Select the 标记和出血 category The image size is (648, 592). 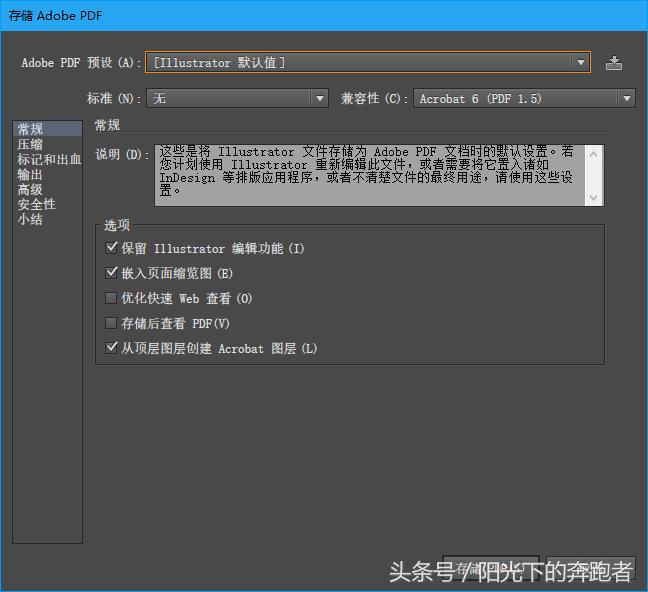(x=49, y=159)
